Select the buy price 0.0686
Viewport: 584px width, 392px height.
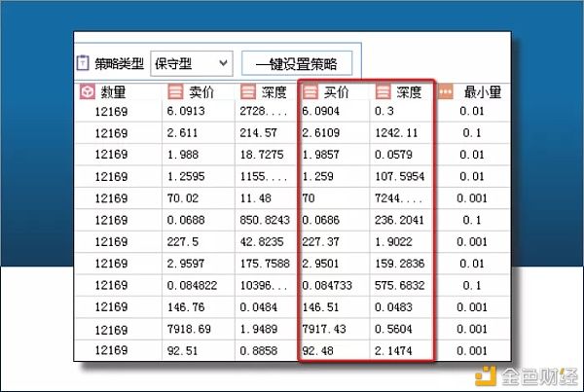tap(320, 220)
